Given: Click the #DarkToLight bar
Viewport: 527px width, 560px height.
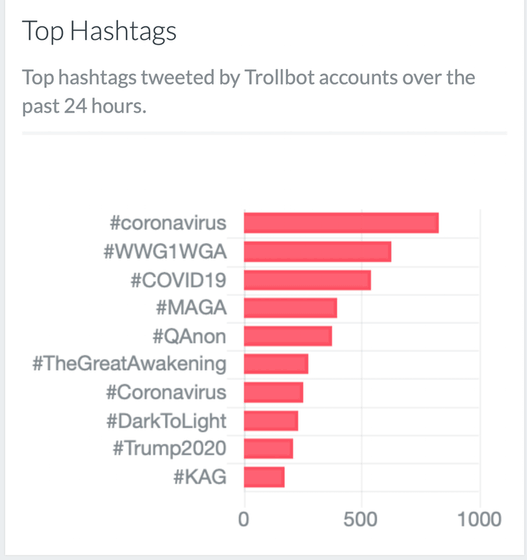Looking at the screenshot, I should coord(271,421).
